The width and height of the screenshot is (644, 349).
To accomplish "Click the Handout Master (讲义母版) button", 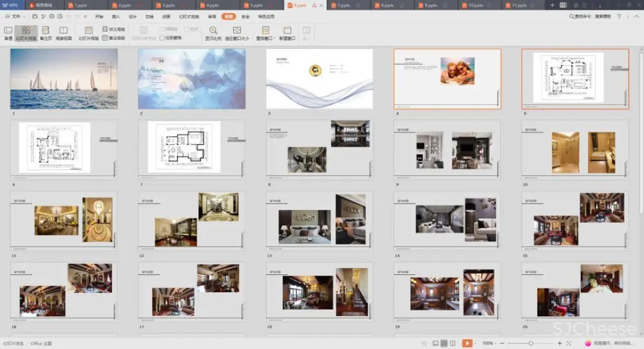I will pos(113,30).
